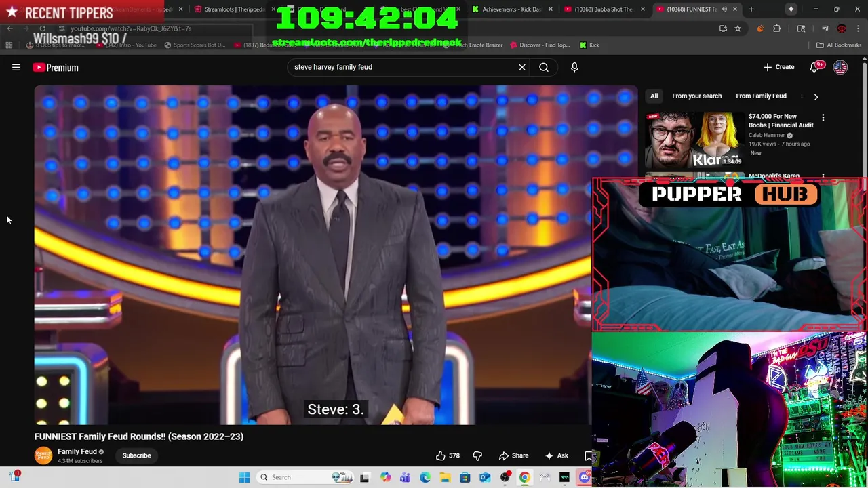Open File Explorer from taskbar
The image size is (868, 488).
coord(445,477)
